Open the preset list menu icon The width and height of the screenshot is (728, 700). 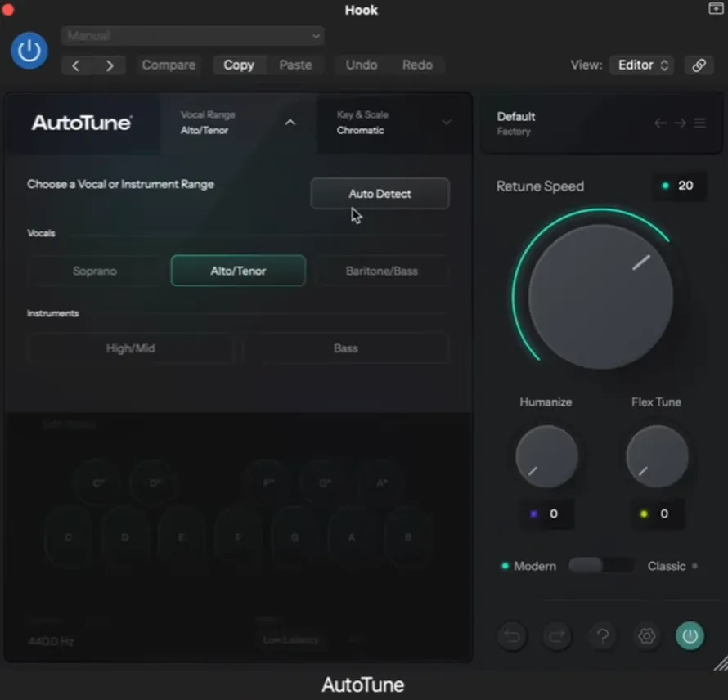pyautogui.click(x=699, y=123)
